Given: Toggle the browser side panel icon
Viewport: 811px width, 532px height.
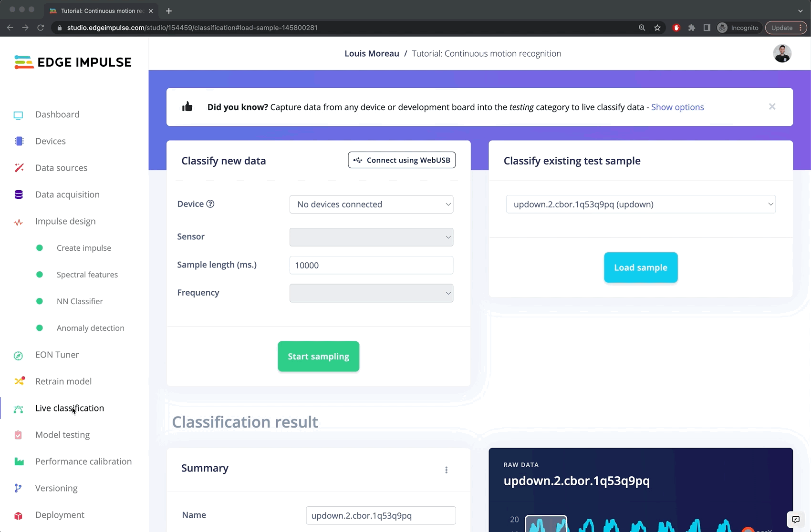Looking at the screenshot, I should [707, 28].
